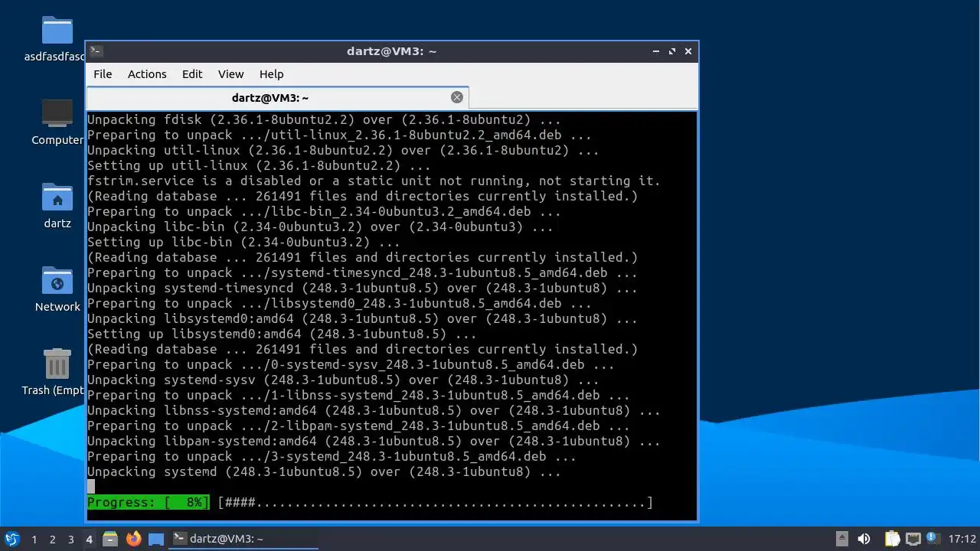Switch to workspace 2
Screen dimensions: 980x551
52,540
